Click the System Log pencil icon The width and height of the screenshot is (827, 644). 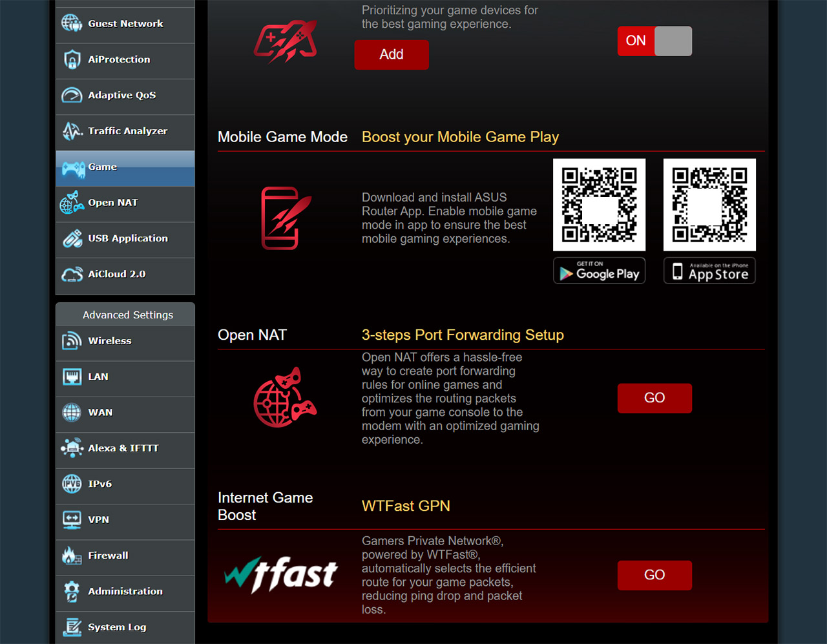(72, 627)
